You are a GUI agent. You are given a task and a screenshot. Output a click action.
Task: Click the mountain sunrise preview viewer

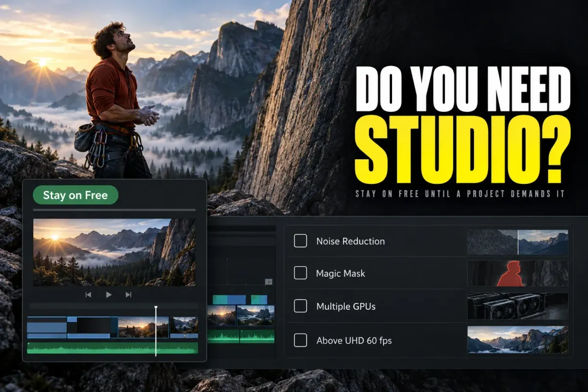114,252
